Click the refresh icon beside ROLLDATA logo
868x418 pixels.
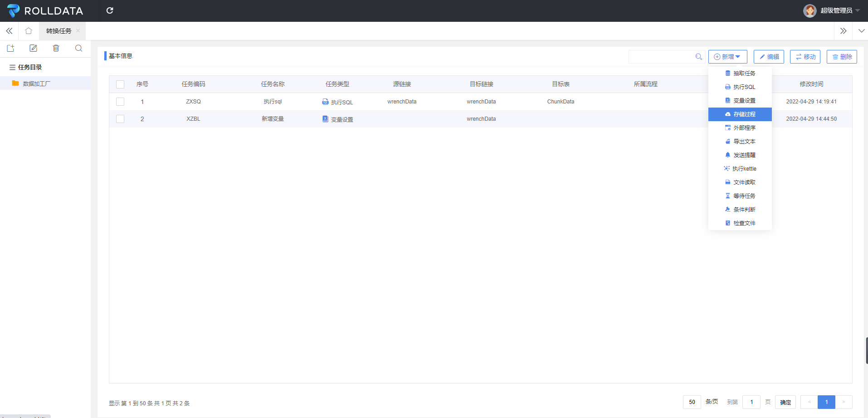tap(110, 10)
